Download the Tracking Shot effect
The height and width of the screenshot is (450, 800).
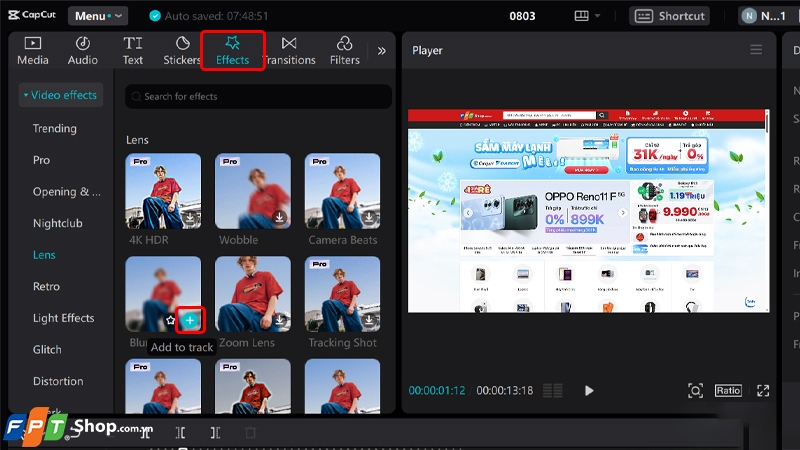(x=369, y=320)
